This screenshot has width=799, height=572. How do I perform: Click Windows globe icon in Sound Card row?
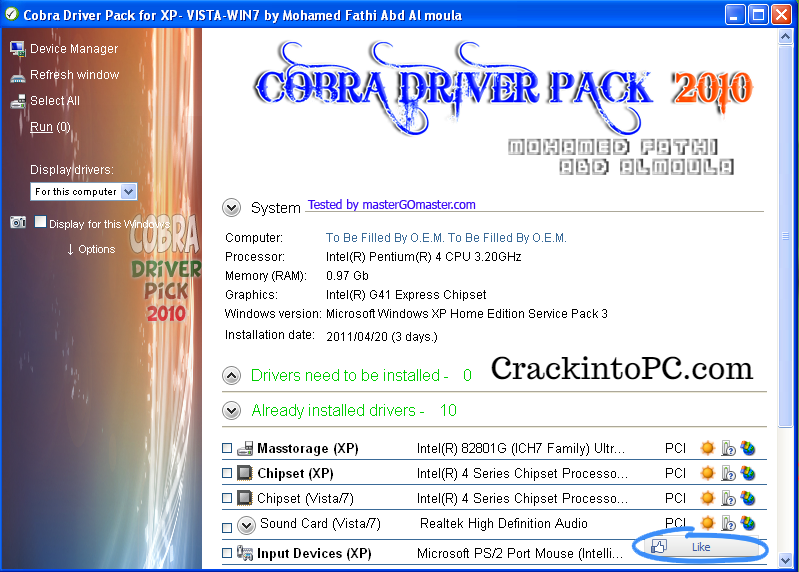(x=748, y=523)
